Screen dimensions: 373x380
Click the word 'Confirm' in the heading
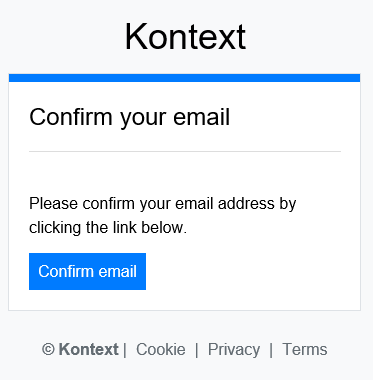71,117
